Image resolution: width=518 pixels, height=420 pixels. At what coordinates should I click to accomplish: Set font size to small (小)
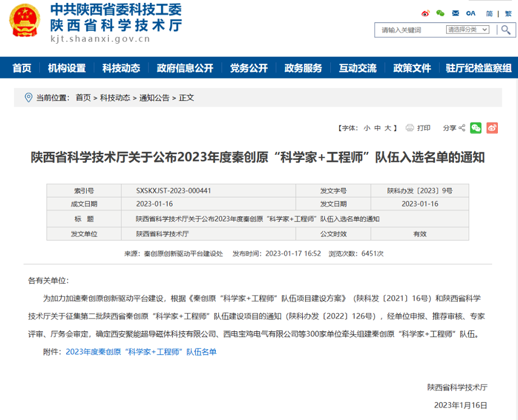pos(367,128)
